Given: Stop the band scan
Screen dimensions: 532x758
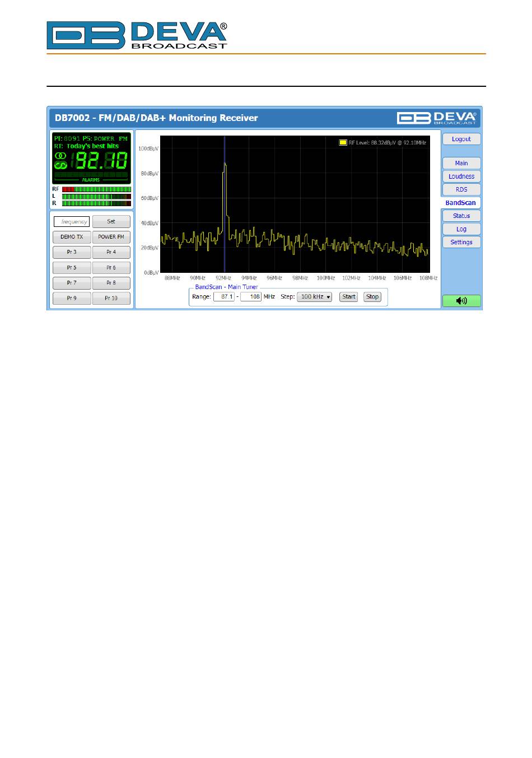Looking at the screenshot, I should (372, 297).
